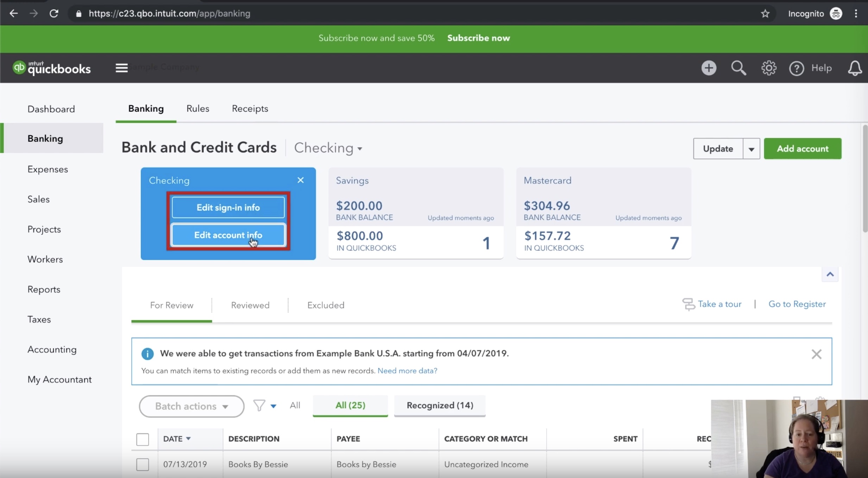The height and width of the screenshot is (478, 868).
Task: Click the Go to Register link
Action: (797, 304)
